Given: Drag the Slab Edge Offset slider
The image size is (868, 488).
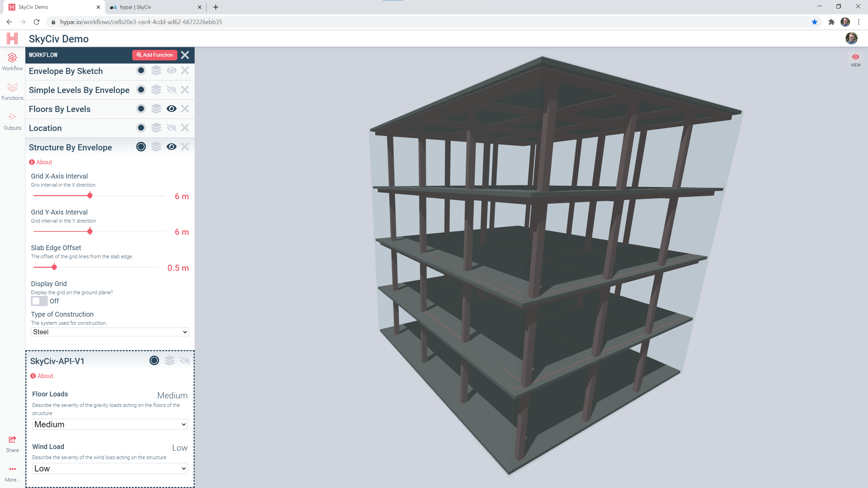Looking at the screenshot, I should [x=54, y=267].
